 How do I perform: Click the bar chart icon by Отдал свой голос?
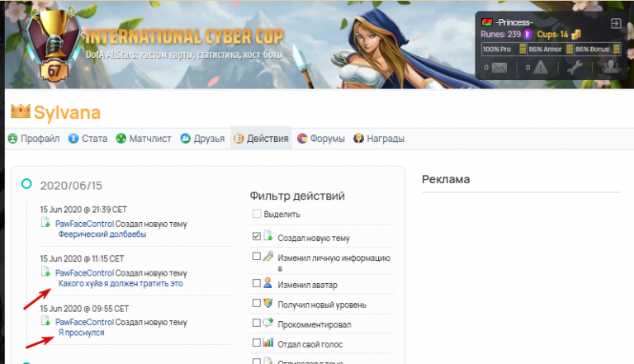coord(268,343)
